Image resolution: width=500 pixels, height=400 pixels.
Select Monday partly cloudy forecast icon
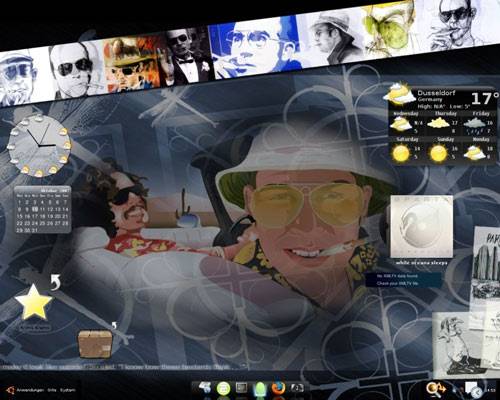coord(474,153)
